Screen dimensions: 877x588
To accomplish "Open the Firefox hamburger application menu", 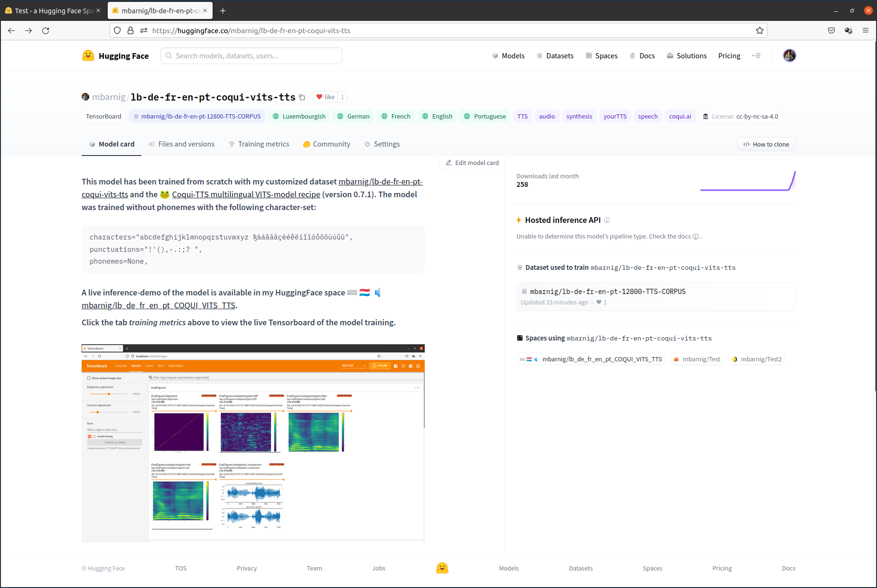I will [866, 31].
